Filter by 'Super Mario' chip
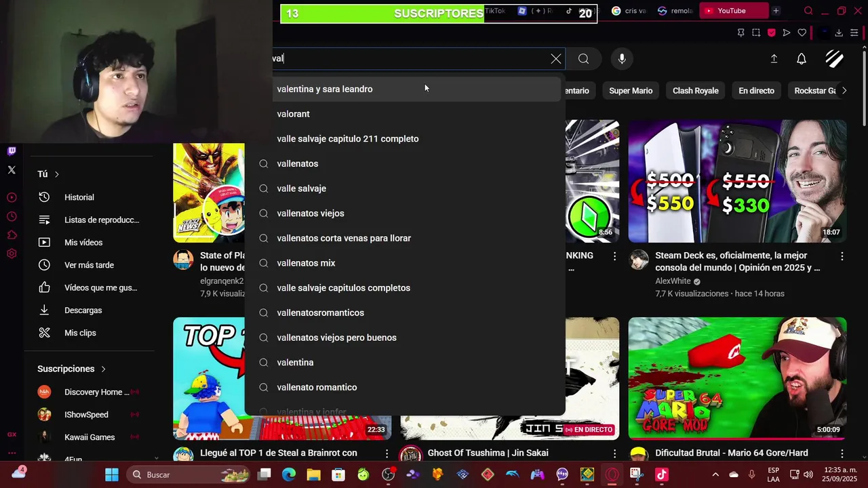 [631, 91]
